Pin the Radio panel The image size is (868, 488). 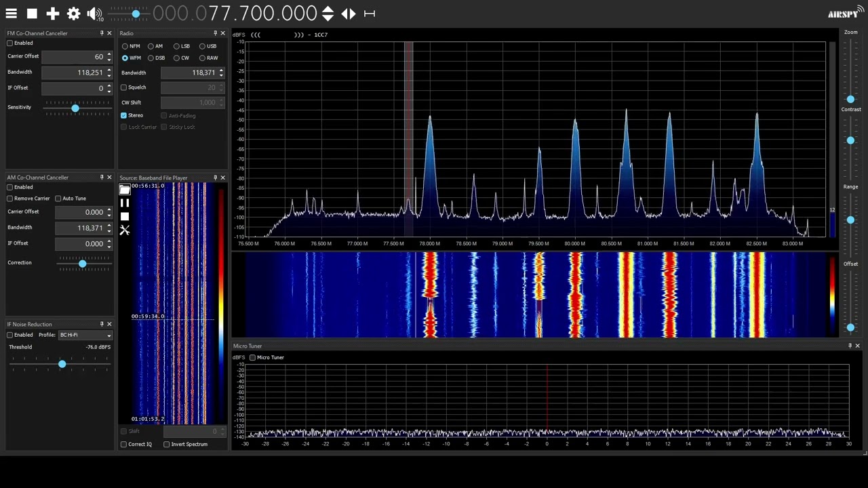pyautogui.click(x=215, y=33)
